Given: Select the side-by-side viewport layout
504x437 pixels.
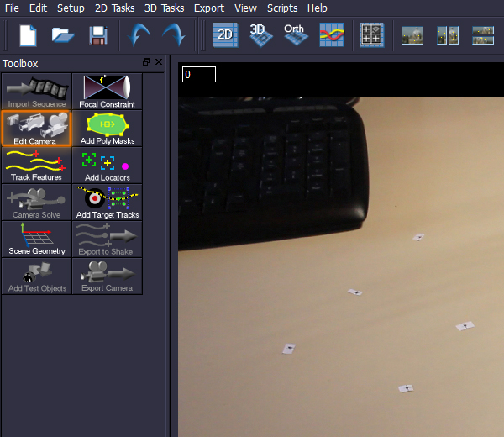Looking at the screenshot, I should pos(448,35).
